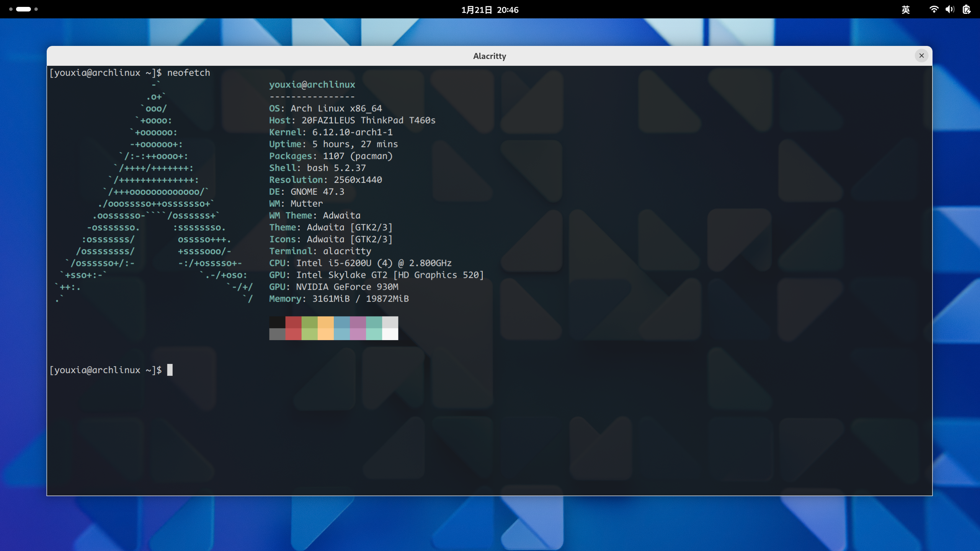Click the GPU: NVIDIA GeForce 930M line

coord(333,287)
